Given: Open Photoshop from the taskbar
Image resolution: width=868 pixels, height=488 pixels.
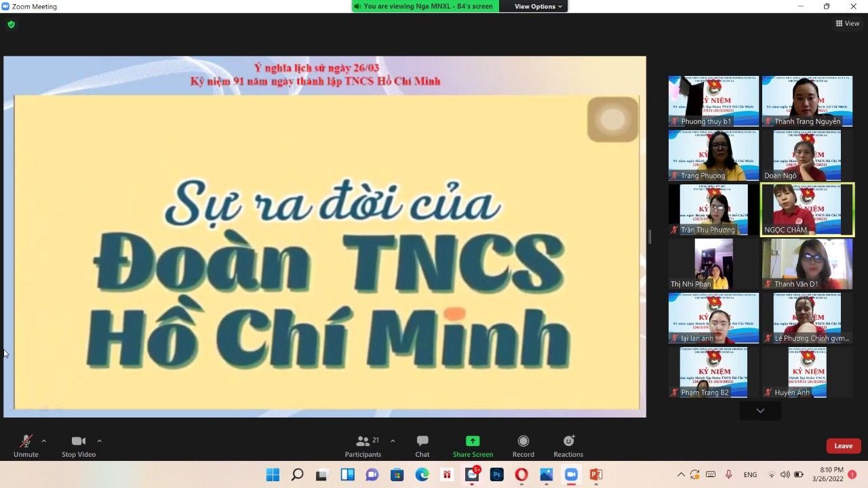Looking at the screenshot, I should pos(496,474).
